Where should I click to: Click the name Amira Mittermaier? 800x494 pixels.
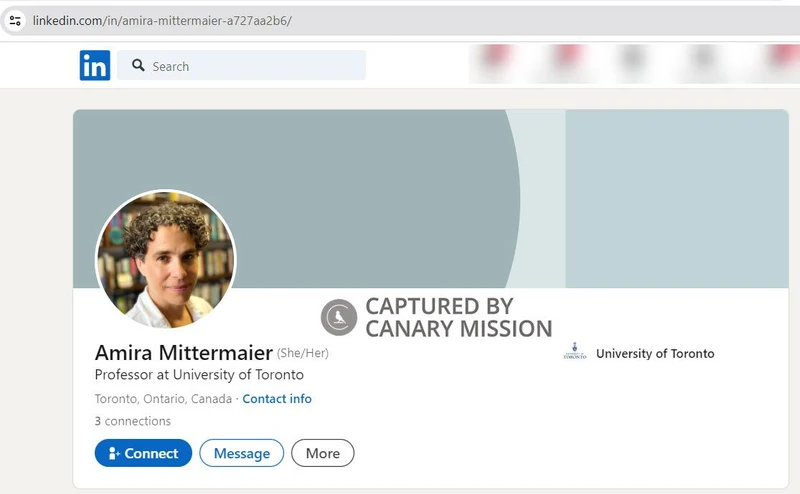184,353
